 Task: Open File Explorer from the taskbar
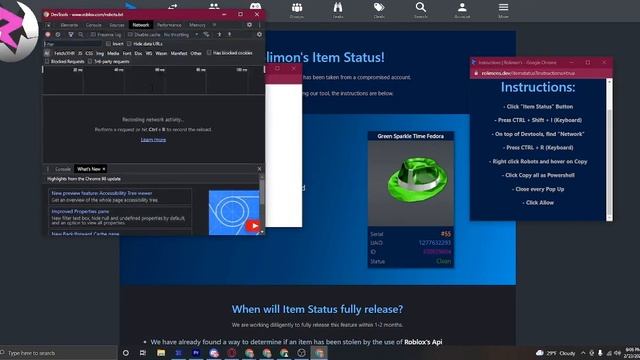point(161,353)
